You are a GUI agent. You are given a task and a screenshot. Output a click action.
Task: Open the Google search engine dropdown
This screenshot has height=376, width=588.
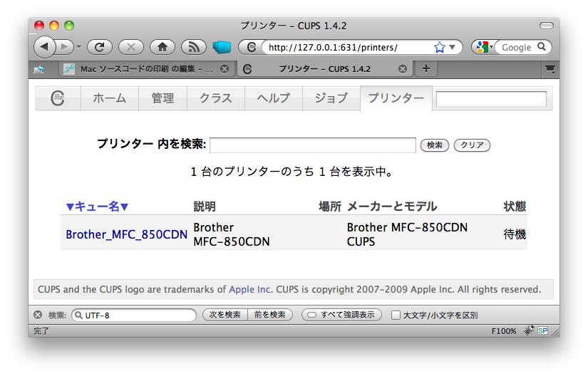(485, 47)
